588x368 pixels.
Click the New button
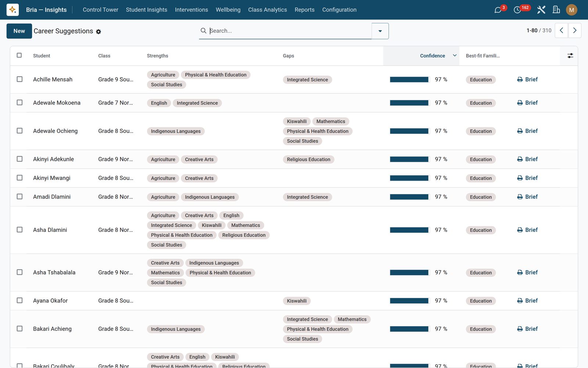point(19,31)
